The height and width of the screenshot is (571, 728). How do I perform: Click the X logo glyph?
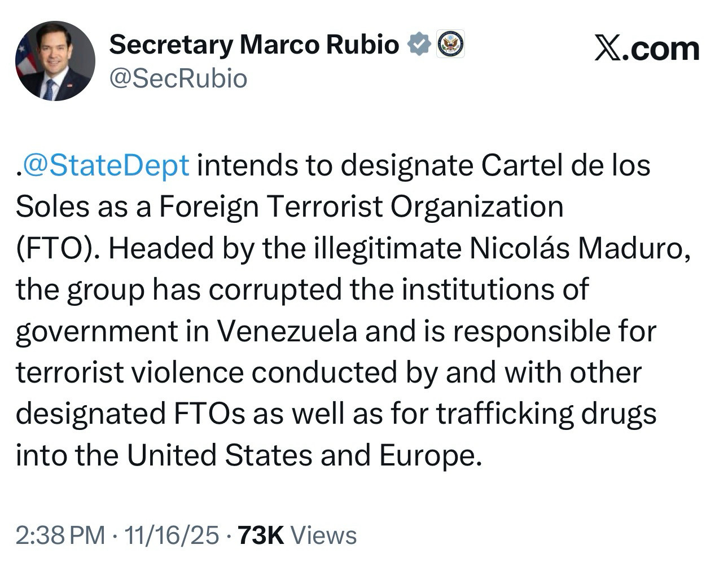607,49
